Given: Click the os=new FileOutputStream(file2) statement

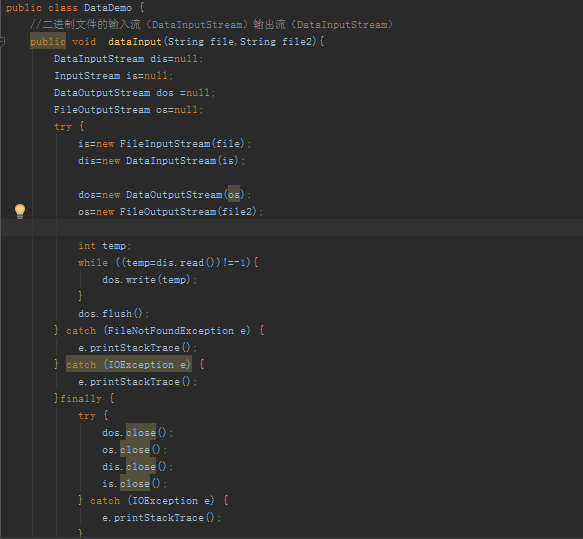Looking at the screenshot, I should click(x=171, y=212).
